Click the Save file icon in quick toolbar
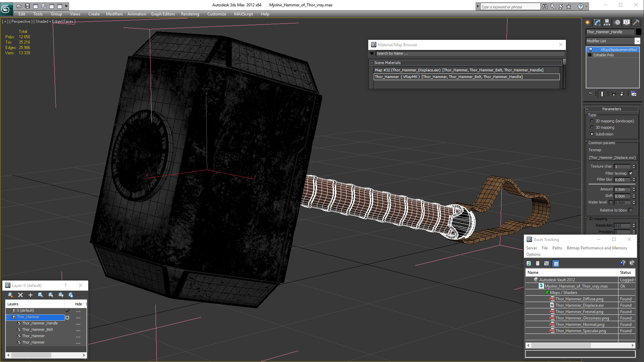The width and height of the screenshot is (644, 362). (x=28, y=6)
